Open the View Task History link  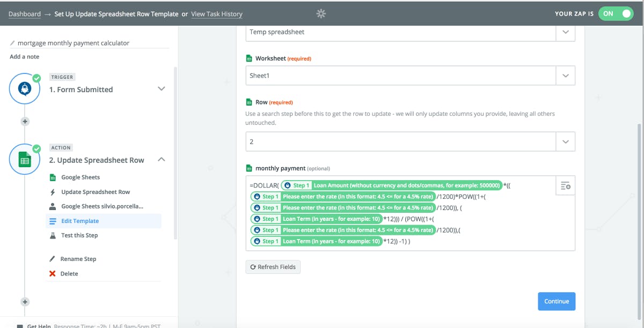point(217,14)
